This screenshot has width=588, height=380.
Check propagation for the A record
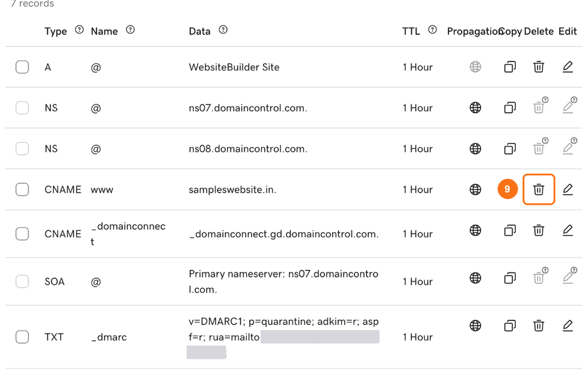[475, 67]
